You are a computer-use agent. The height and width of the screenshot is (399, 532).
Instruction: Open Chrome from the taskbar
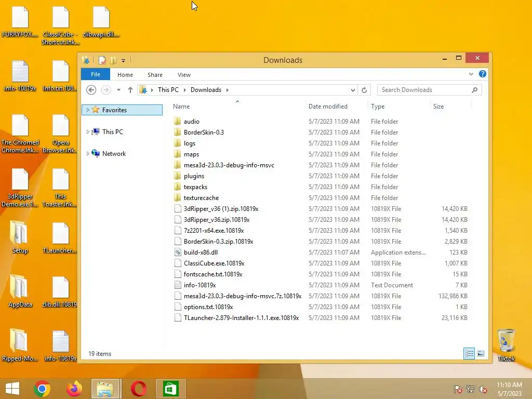[42, 389]
